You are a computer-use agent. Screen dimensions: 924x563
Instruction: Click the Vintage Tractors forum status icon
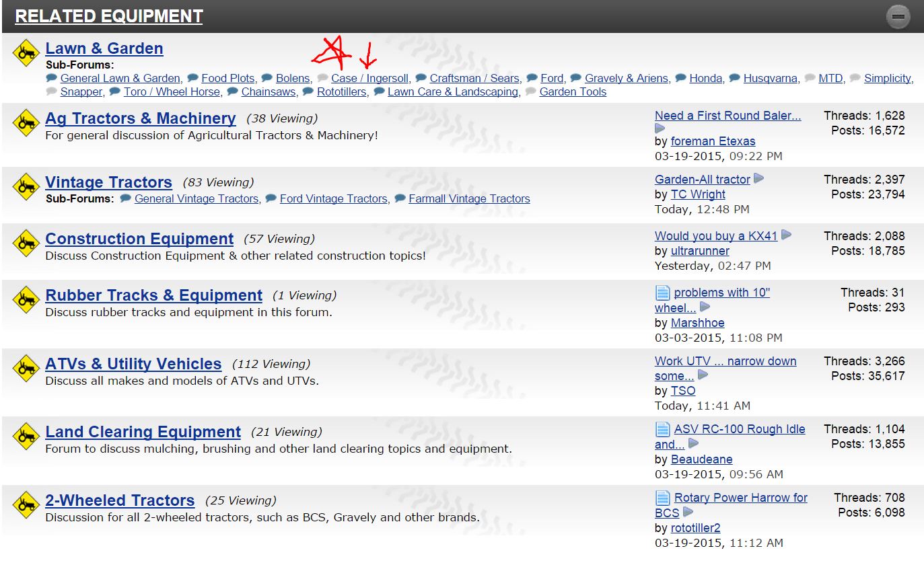26,186
